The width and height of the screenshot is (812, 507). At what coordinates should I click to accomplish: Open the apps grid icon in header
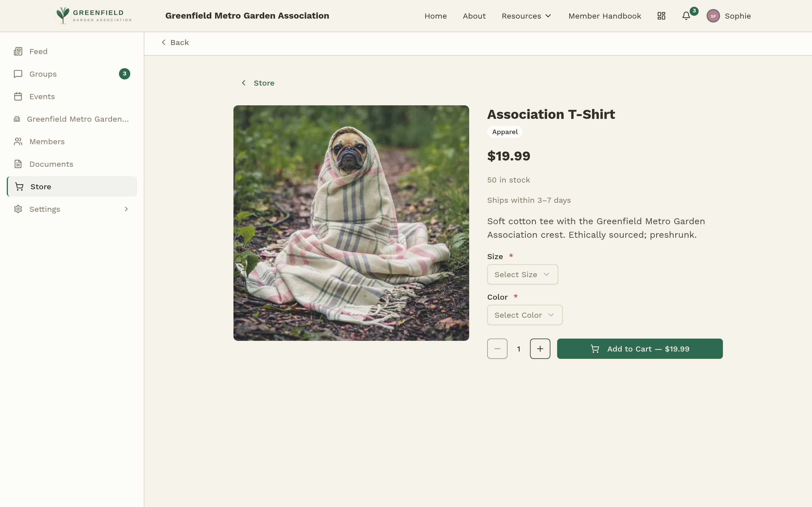661,16
